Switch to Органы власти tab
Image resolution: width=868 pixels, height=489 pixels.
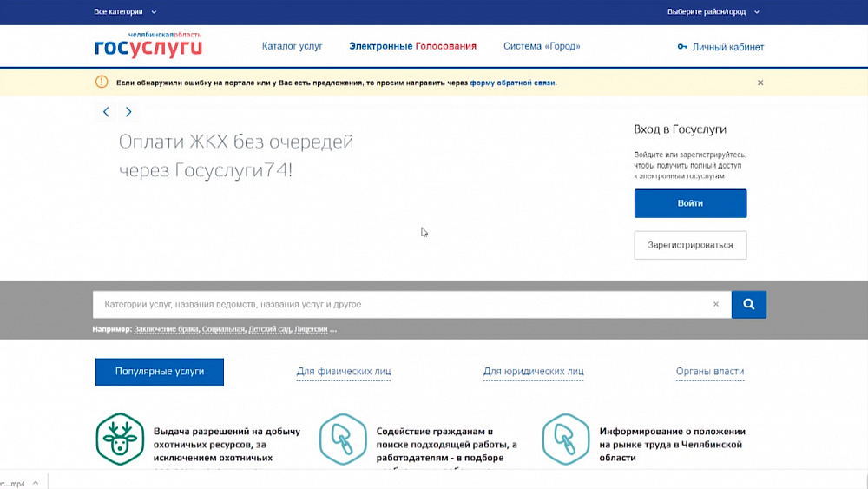click(710, 372)
